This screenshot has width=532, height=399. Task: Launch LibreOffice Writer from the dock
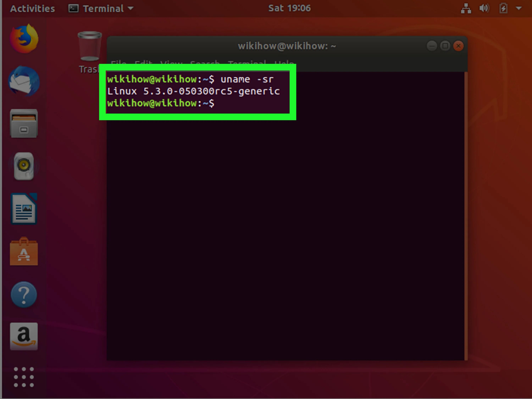[x=24, y=209]
